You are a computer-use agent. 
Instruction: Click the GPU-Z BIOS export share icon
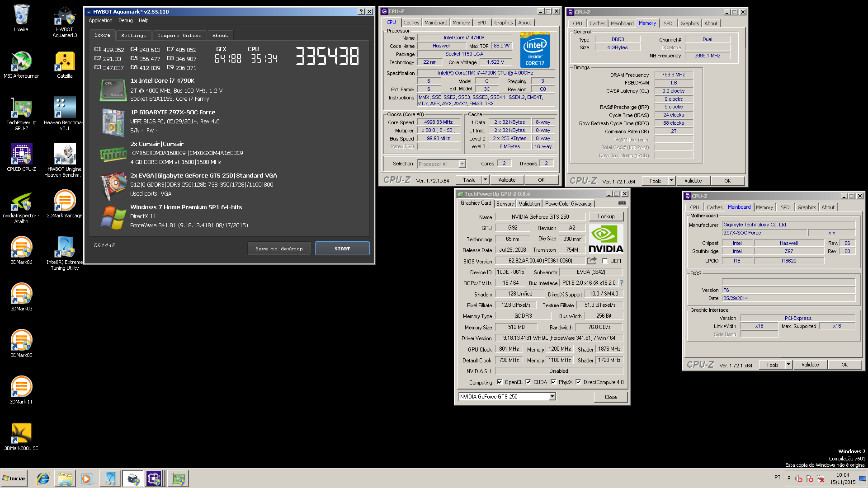click(591, 261)
